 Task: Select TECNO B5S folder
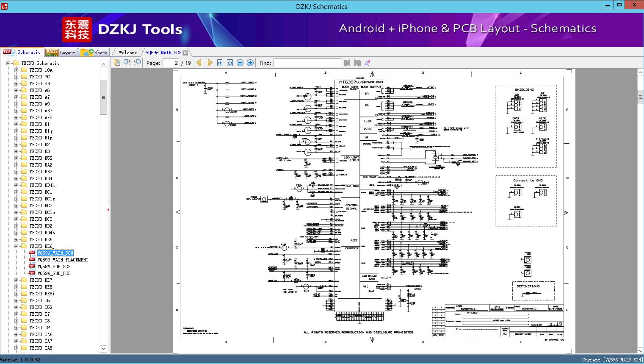(41, 158)
